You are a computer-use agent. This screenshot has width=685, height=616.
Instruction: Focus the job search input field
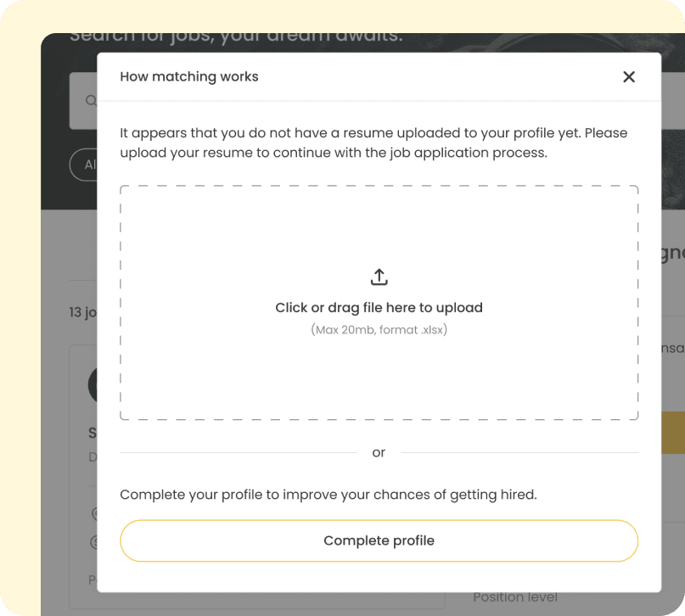point(83,100)
